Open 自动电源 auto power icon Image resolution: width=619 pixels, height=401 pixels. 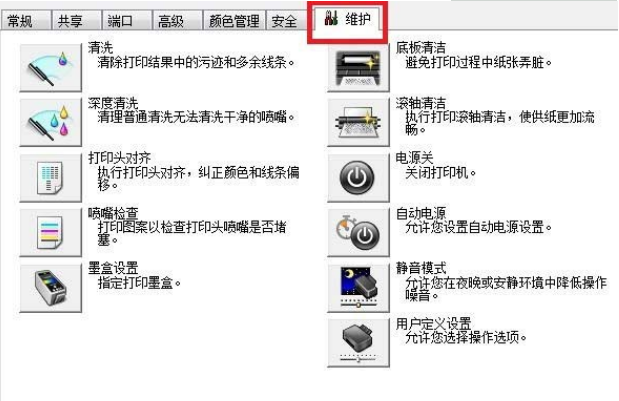pos(358,233)
